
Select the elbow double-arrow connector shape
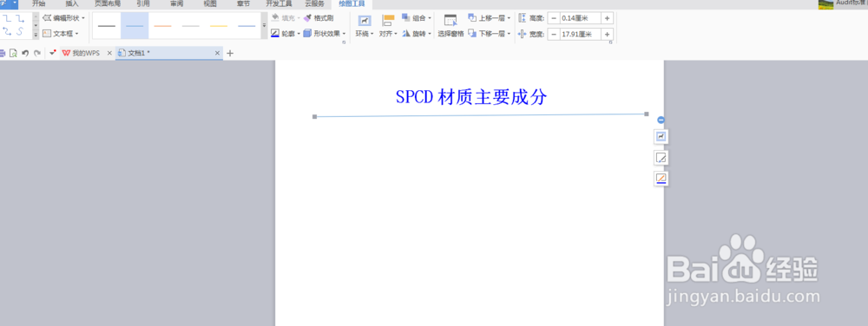coord(8,32)
